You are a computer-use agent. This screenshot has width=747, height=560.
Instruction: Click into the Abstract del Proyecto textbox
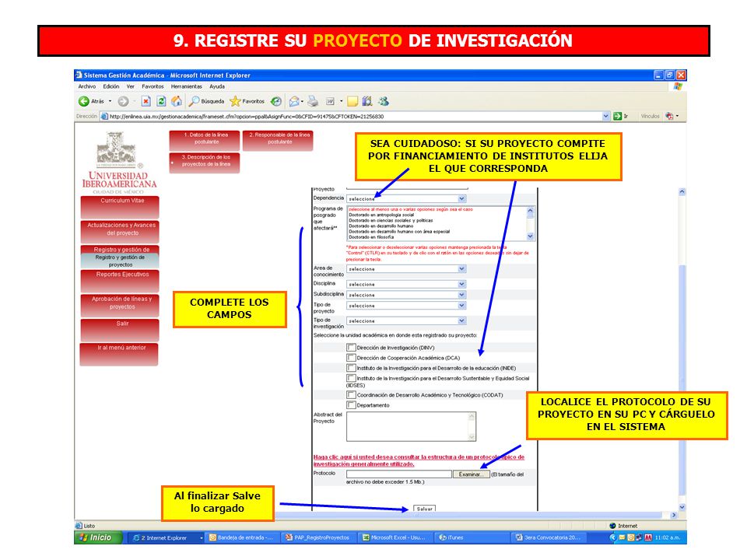point(411,427)
